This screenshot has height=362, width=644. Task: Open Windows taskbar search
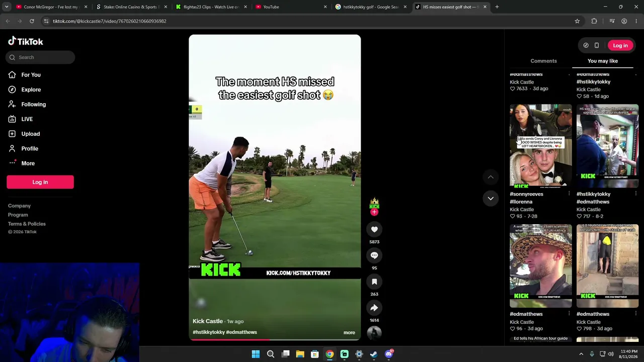[x=270, y=354]
